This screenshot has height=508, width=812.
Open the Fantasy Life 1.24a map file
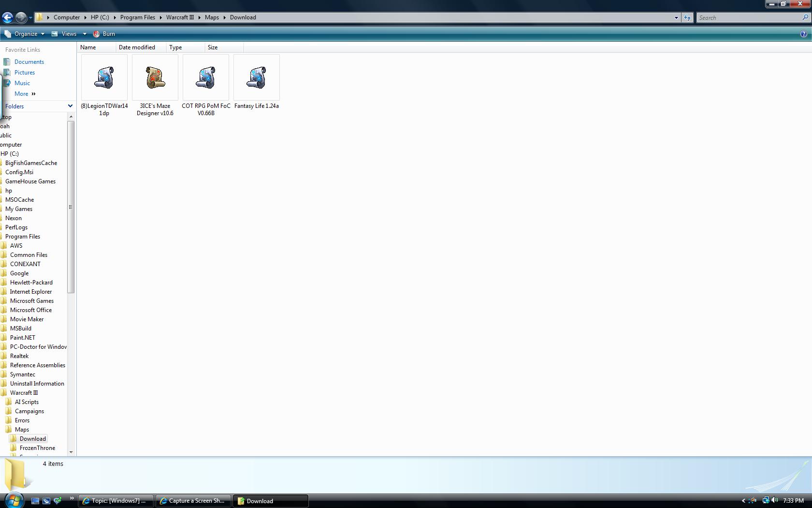256,78
